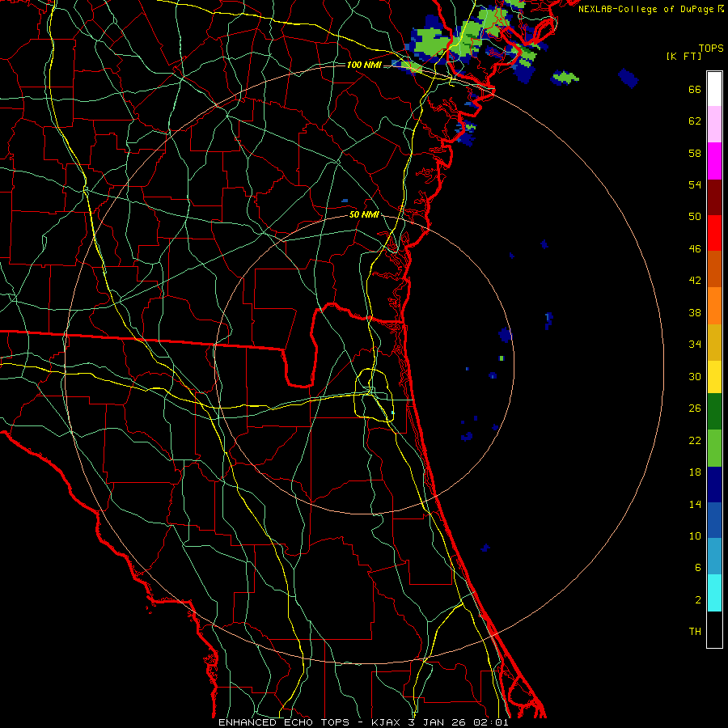Click the '[K FT]' units label

coord(684,56)
